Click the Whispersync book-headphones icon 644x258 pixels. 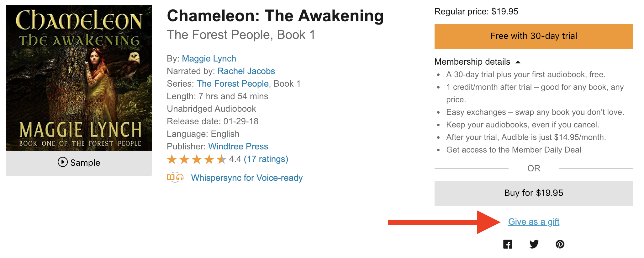tap(175, 178)
